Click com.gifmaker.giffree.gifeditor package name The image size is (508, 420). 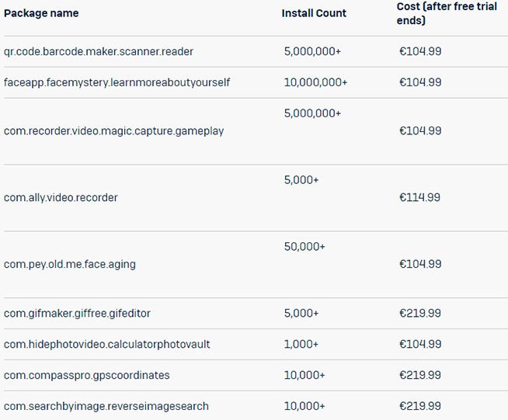tap(77, 314)
